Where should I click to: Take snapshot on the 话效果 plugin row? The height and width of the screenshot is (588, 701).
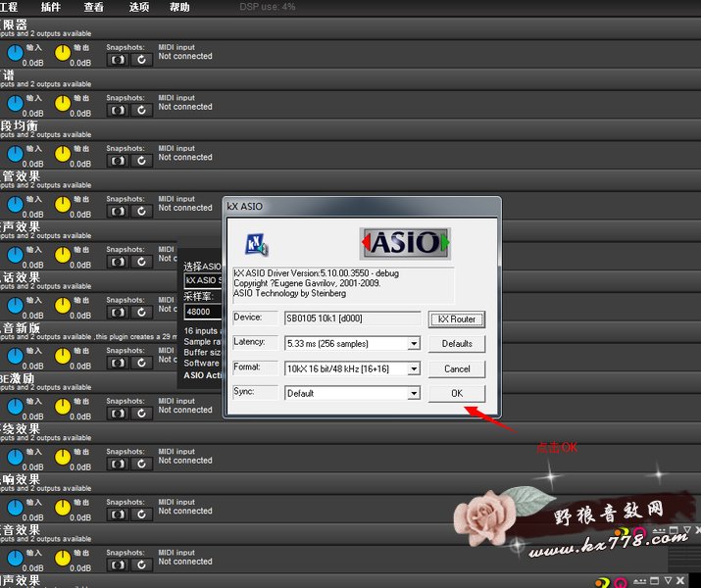tap(118, 313)
